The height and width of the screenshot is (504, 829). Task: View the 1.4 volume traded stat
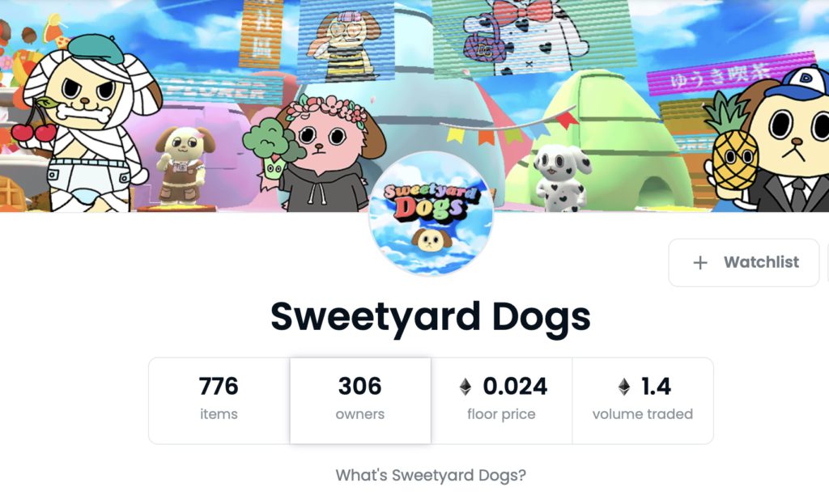click(x=642, y=400)
